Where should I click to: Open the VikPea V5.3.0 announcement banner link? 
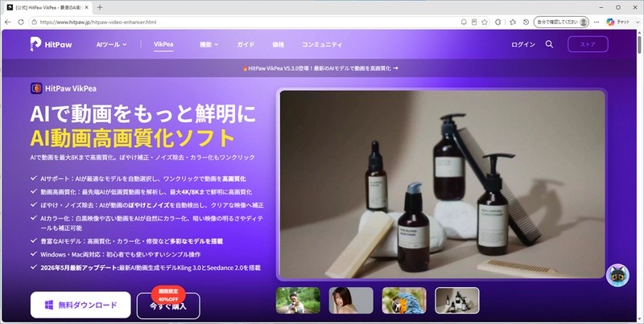(x=320, y=68)
